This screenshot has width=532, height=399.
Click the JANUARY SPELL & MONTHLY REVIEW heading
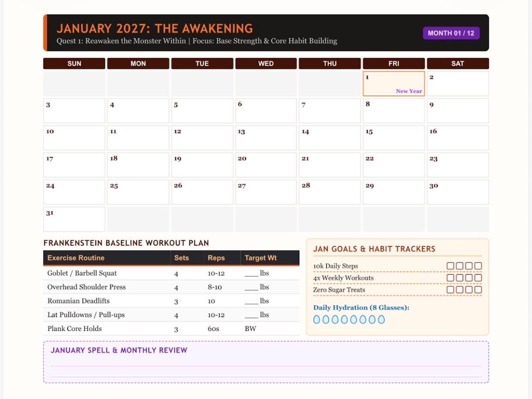point(119,350)
